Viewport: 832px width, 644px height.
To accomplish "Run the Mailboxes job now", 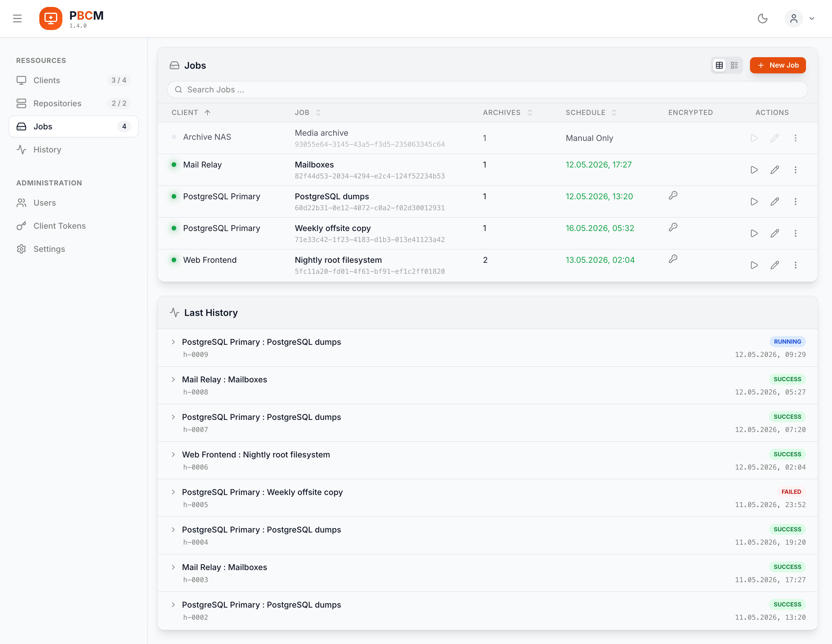I will tap(754, 170).
